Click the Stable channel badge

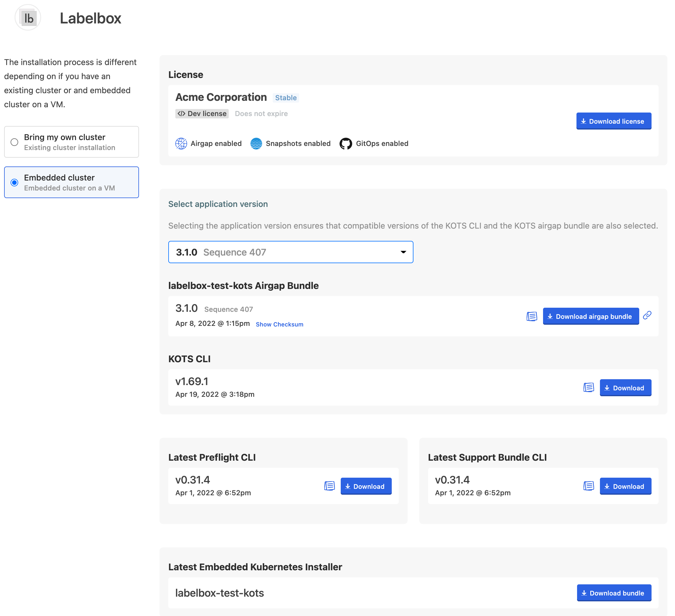click(x=286, y=98)
